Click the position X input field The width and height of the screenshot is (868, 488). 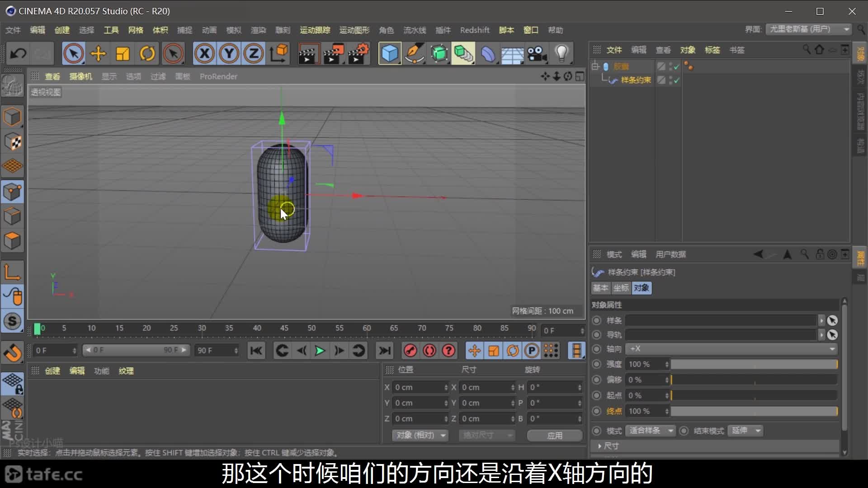(x=420, y=387)
